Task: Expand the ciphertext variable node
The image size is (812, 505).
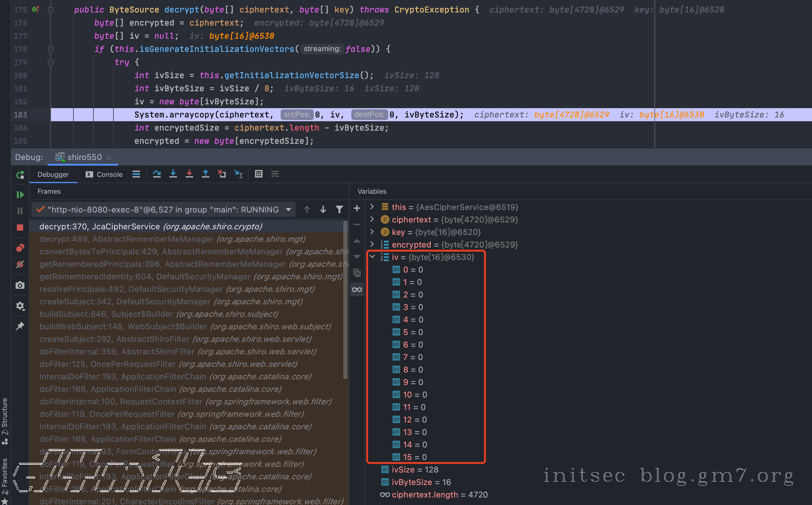Action: tap(372, 219)
